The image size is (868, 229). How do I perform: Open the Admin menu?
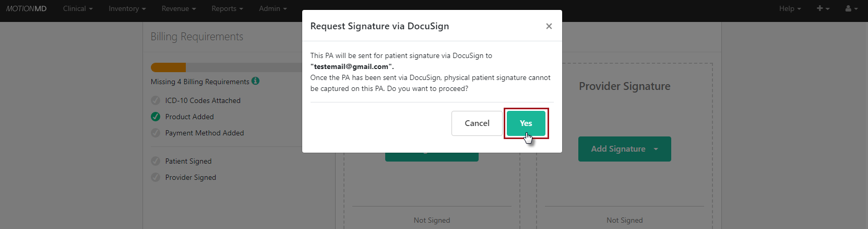pyautogui.click(x=272, y=8)
